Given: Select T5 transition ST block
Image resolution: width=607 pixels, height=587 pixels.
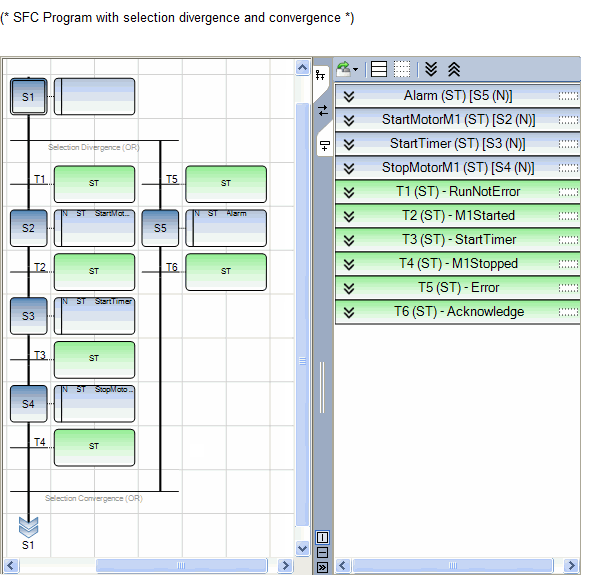Looking at the screenshot, I should coord(226,184).
